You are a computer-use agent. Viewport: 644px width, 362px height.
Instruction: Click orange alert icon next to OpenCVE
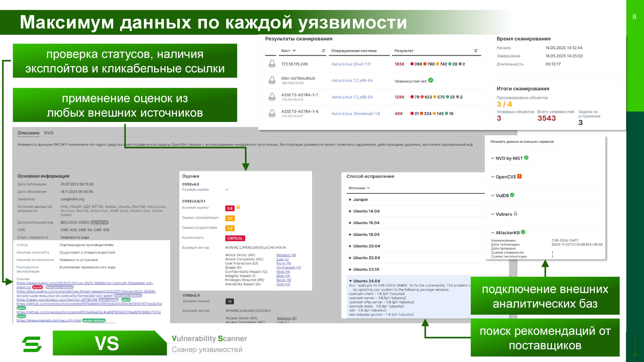(x=519, y=176)
